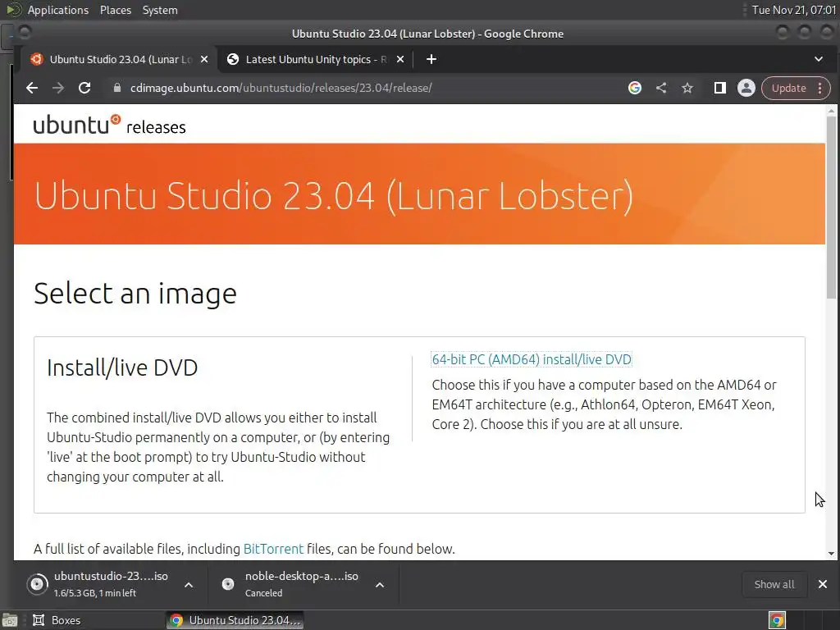840x630 pixels.
Task: Open Google search side icon
Action: point(635,88)
